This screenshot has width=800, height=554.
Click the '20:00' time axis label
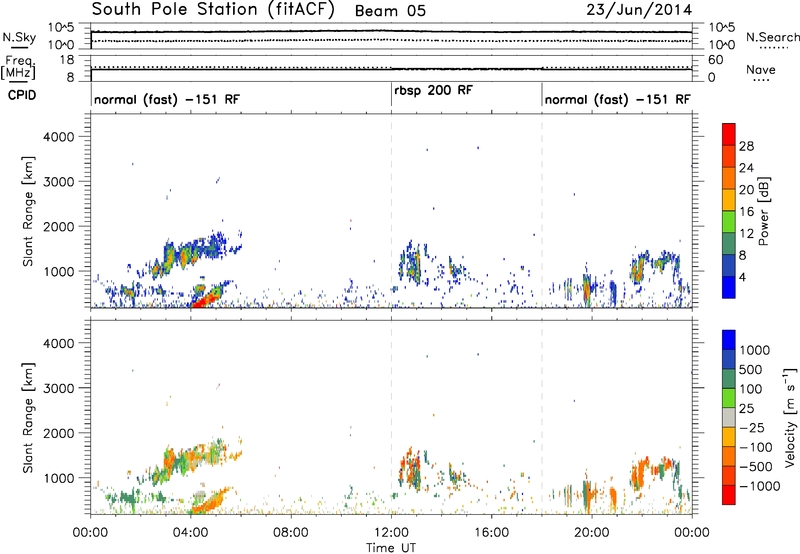click(591, 533)
